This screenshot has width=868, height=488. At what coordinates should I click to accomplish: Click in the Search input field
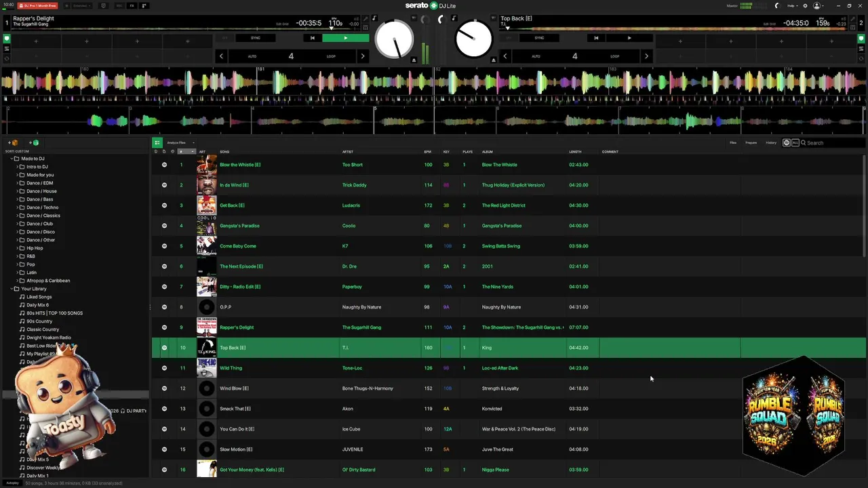pos(834,143)
